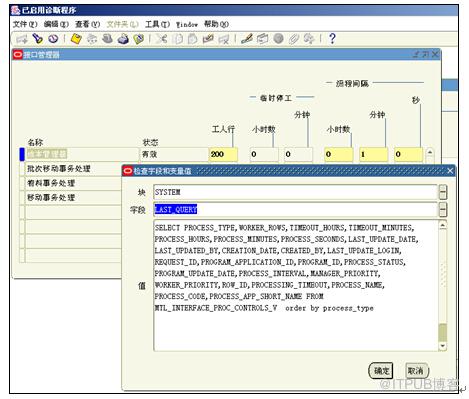
Task: Close the 检查字段和变量值 dialog
Action: [x=450, y=171]
